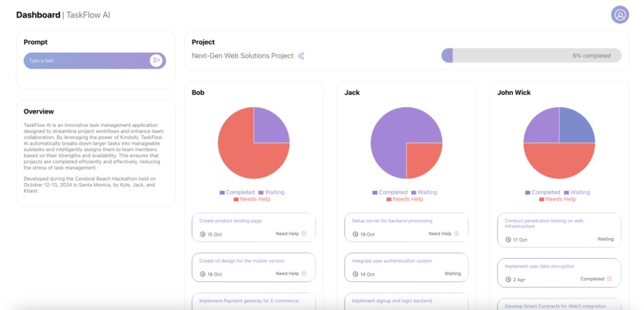Click the Implement signup and login backend title
The image size is (644, 310).
392,301
